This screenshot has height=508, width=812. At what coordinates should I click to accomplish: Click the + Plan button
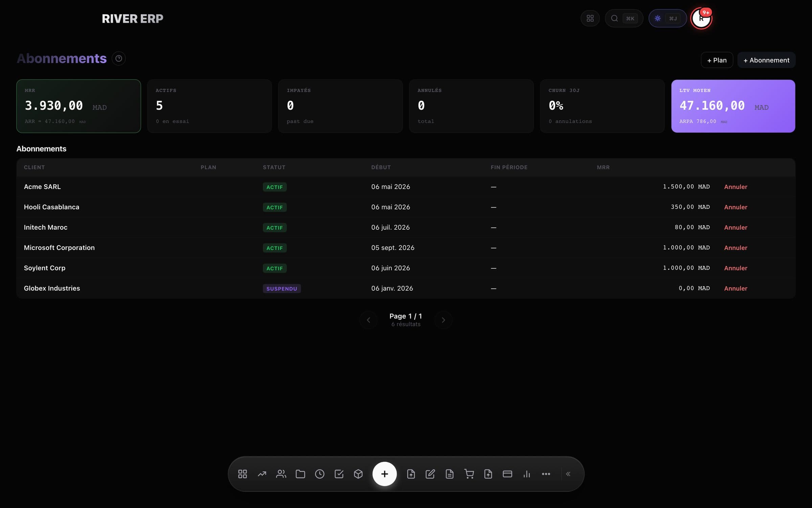point(717,60)
